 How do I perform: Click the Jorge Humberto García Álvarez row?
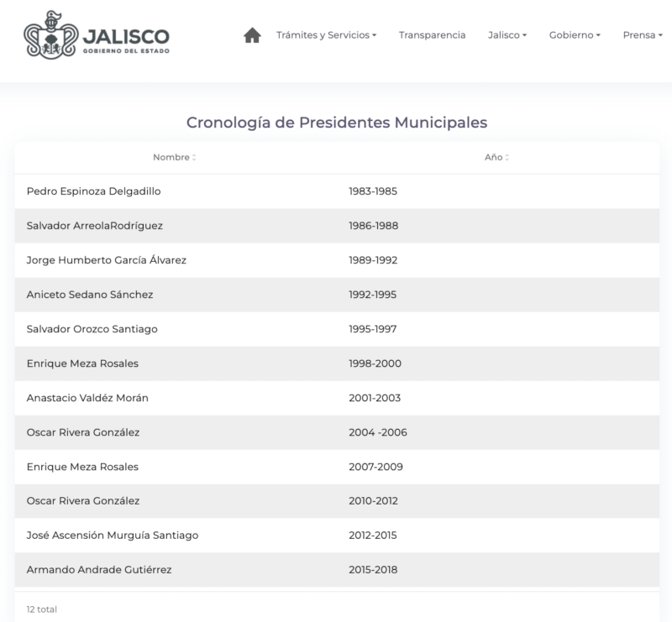(107, 260)
